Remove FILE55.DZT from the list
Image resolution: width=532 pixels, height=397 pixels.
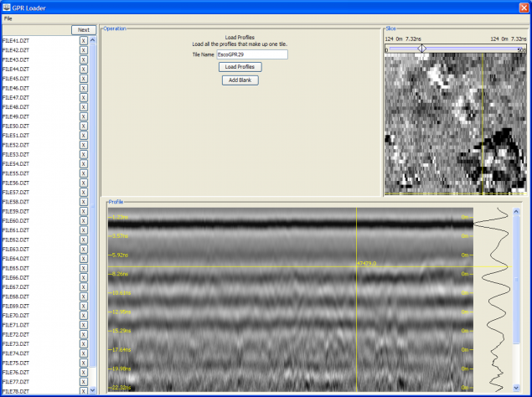point(83,174)
